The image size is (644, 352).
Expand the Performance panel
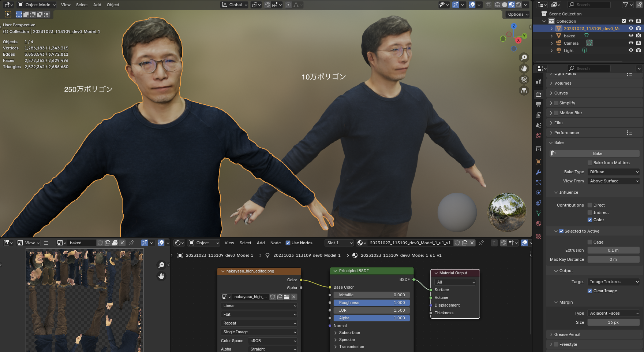[566, 133]
